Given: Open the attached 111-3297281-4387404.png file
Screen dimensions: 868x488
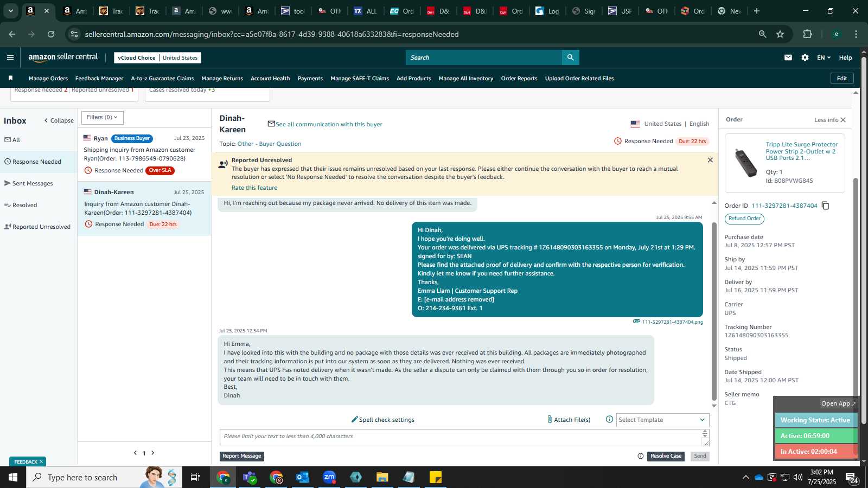Looking at the screenshot, I should [x=672, y=322].
